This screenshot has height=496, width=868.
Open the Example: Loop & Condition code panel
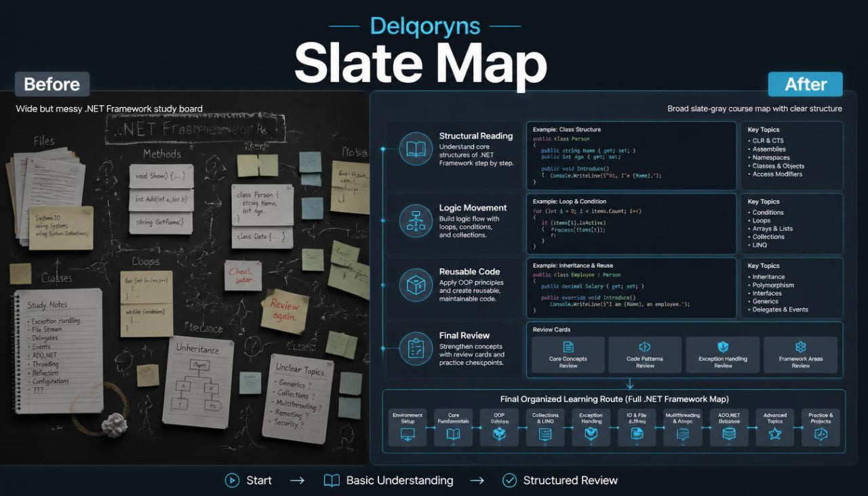(631, 223)
